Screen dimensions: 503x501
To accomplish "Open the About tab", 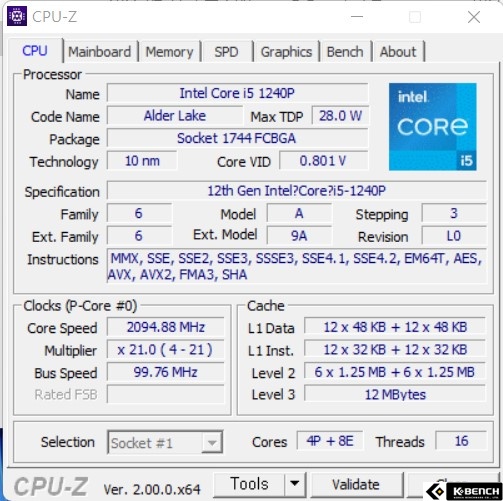I will [398, 52].
